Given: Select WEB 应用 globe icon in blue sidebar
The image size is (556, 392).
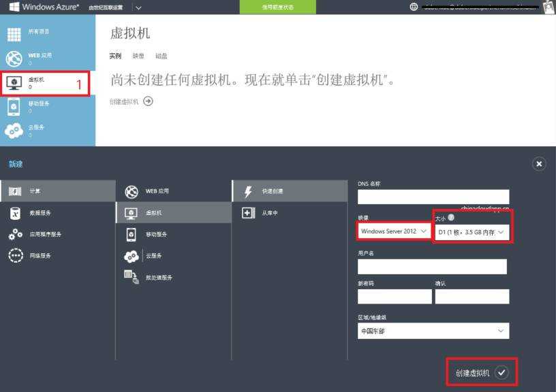Looking at the screenshot, I should (x=14, y=59).
